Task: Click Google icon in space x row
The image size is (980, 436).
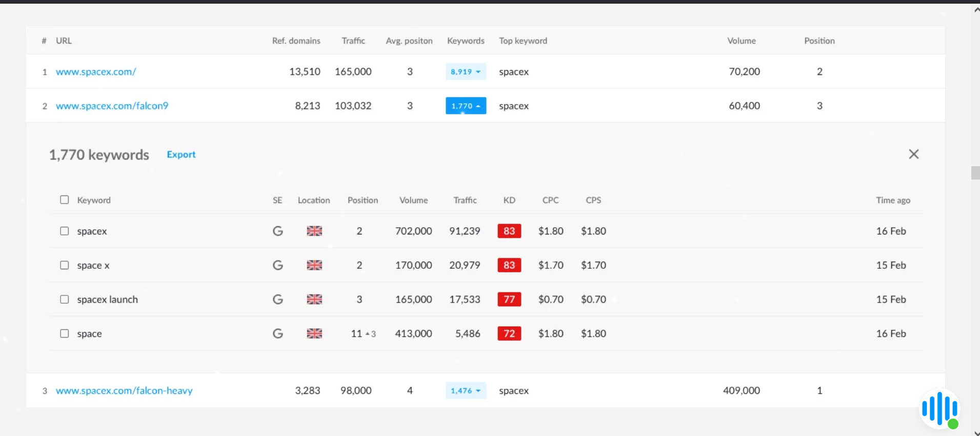Action: pos(277,265)
